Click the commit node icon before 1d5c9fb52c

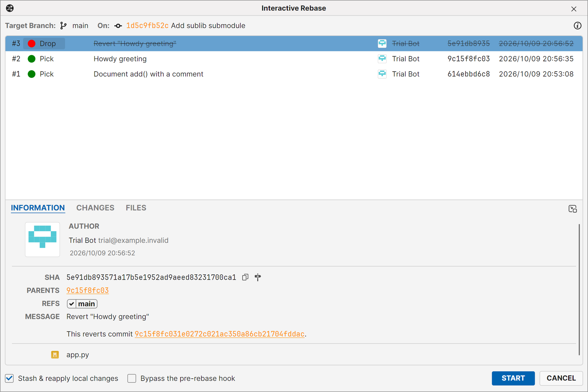118,26
